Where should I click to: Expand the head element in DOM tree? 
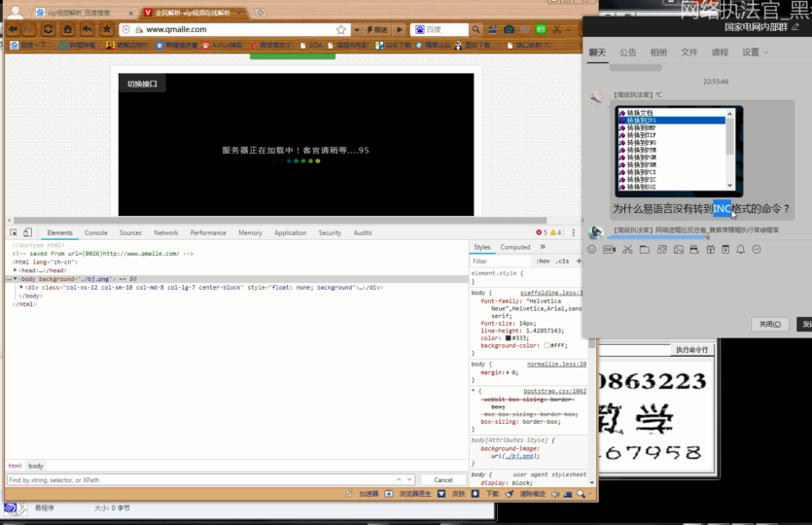tap(16, 270)
